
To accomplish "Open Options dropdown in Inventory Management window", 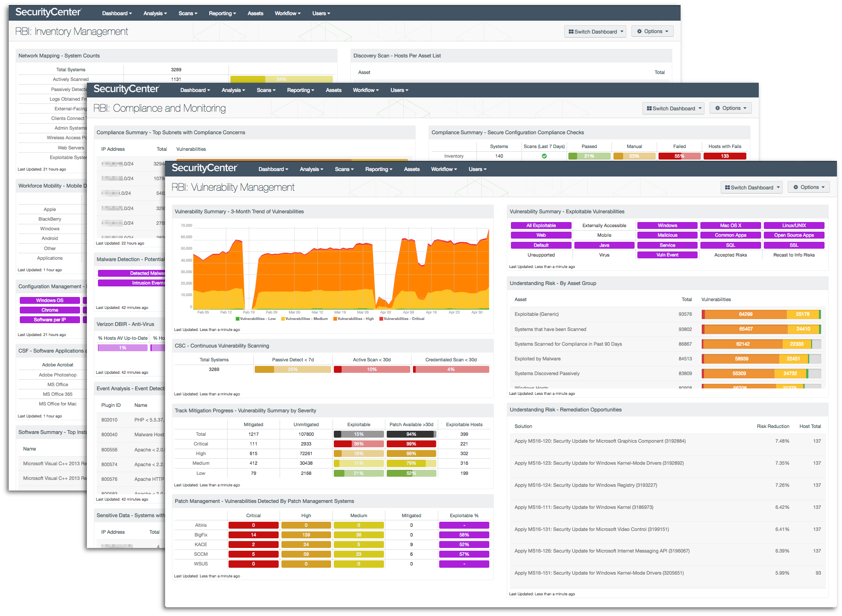I will pyautogui.click(x=653, y=31).
